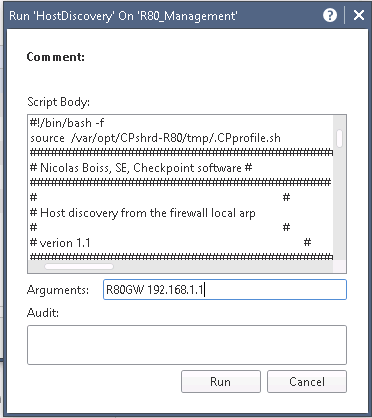
Task: Focus the Arguments input field
Action: pos(225,290)
